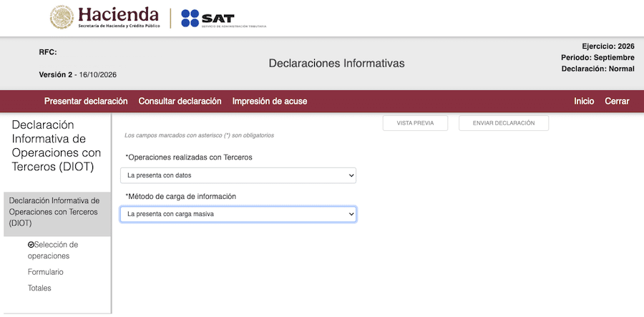Open the Consultar declaración menu
This screenshot has height=317, width=644.
[180, 101]
